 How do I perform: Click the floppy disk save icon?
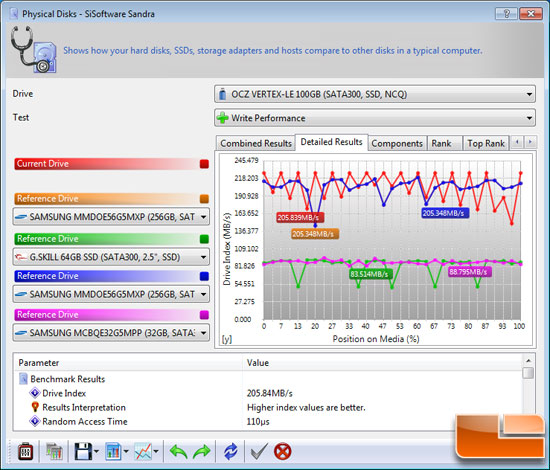pos(83,451)
